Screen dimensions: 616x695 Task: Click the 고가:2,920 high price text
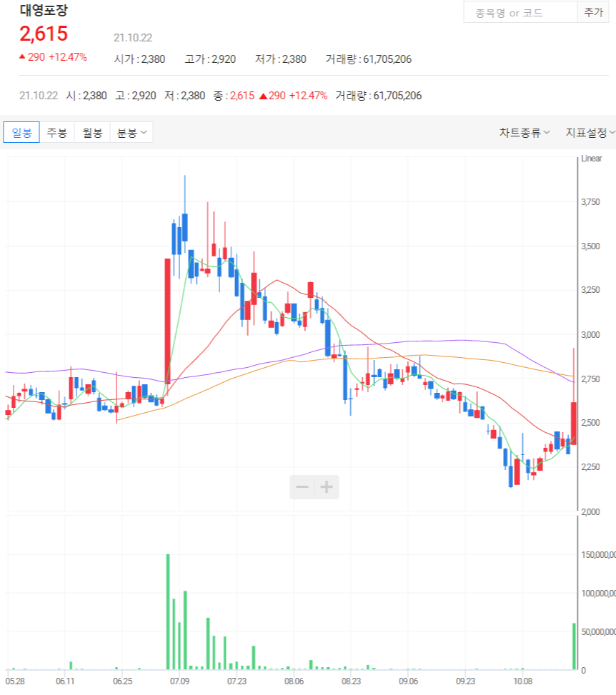[x=210, y=59]
